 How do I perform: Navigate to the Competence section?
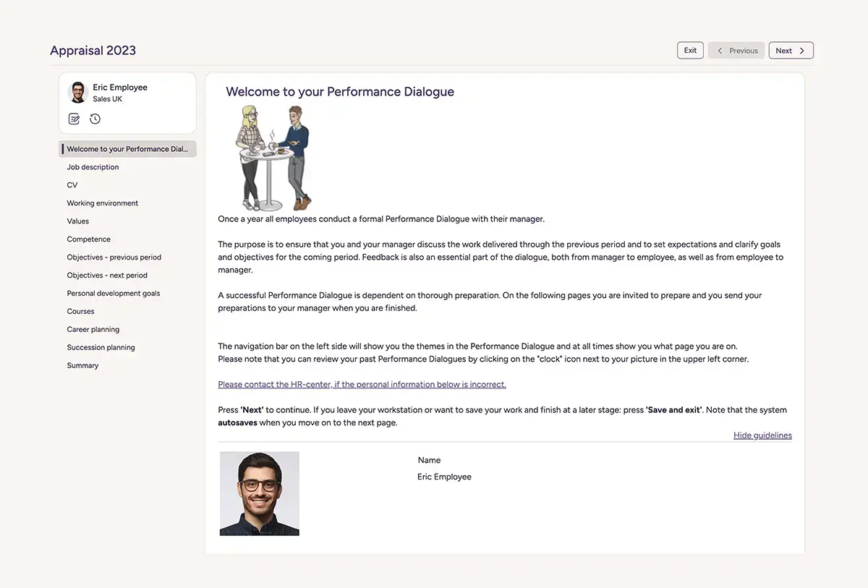click(89, 239)
